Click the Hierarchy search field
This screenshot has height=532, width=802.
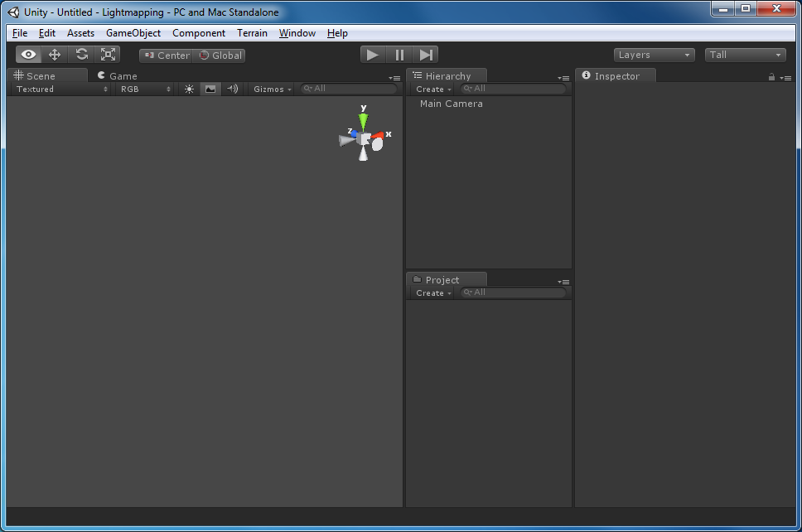pyautogui.click(x=513, y=89)
